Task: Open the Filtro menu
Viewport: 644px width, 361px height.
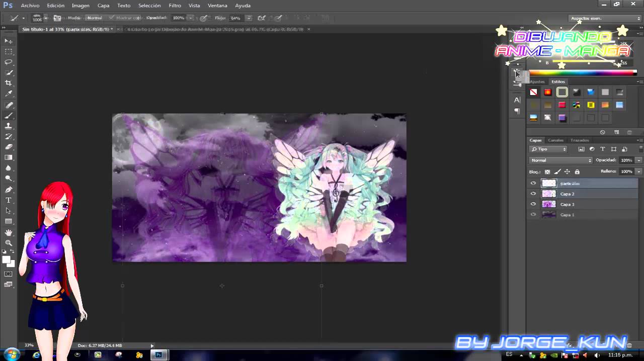Action: click(x=175, y=6)
